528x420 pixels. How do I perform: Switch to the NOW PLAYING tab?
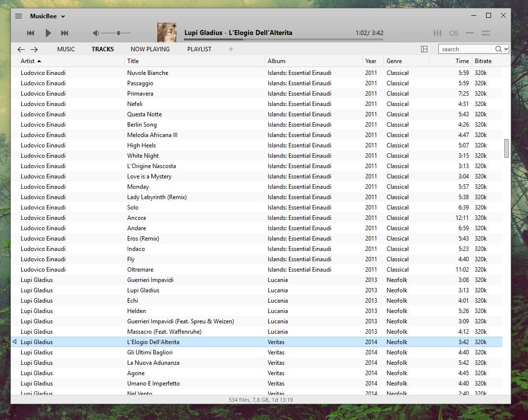150,49
